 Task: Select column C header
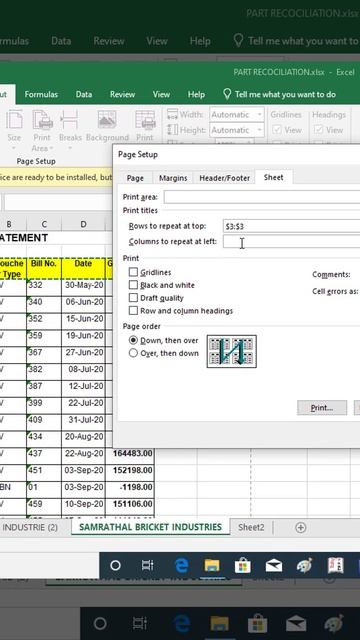tap(44, 224)
